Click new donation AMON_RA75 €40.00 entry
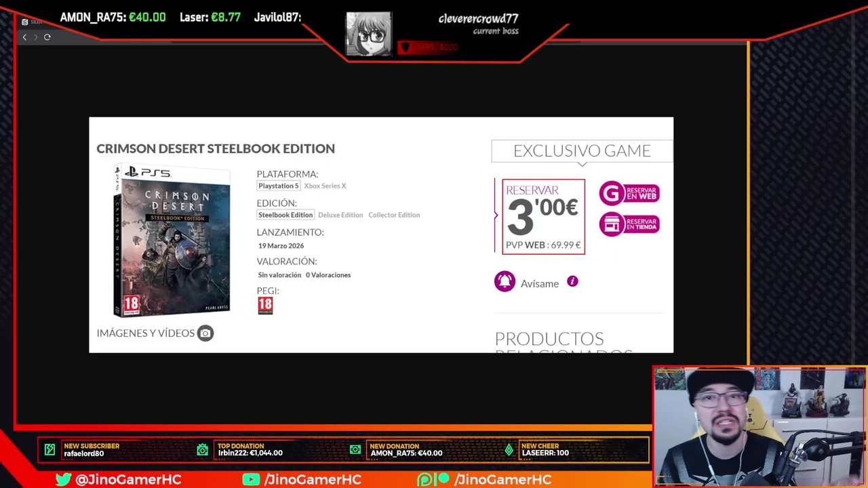Viewport: 868px width, 488px height. click(406, 449)
